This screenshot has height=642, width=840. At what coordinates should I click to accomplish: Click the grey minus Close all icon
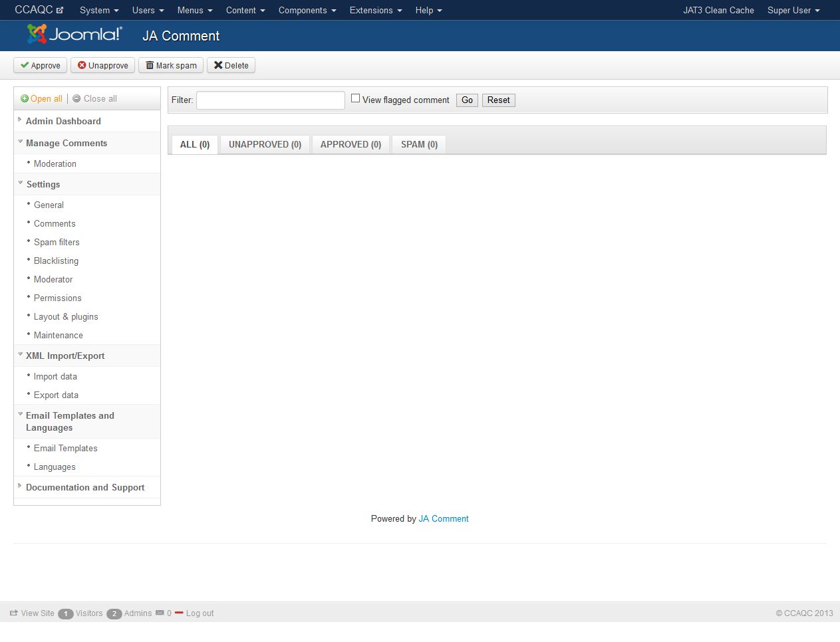coord(76,98)
